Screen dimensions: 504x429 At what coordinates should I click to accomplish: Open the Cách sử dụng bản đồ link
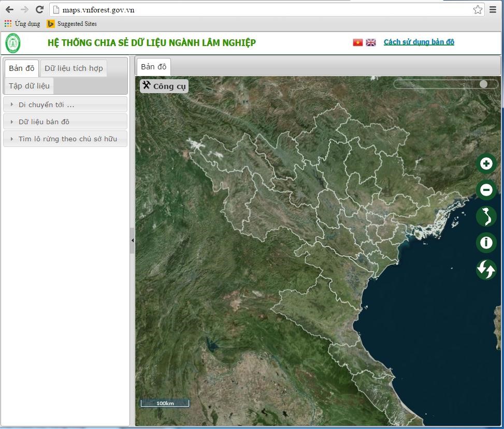419,42
